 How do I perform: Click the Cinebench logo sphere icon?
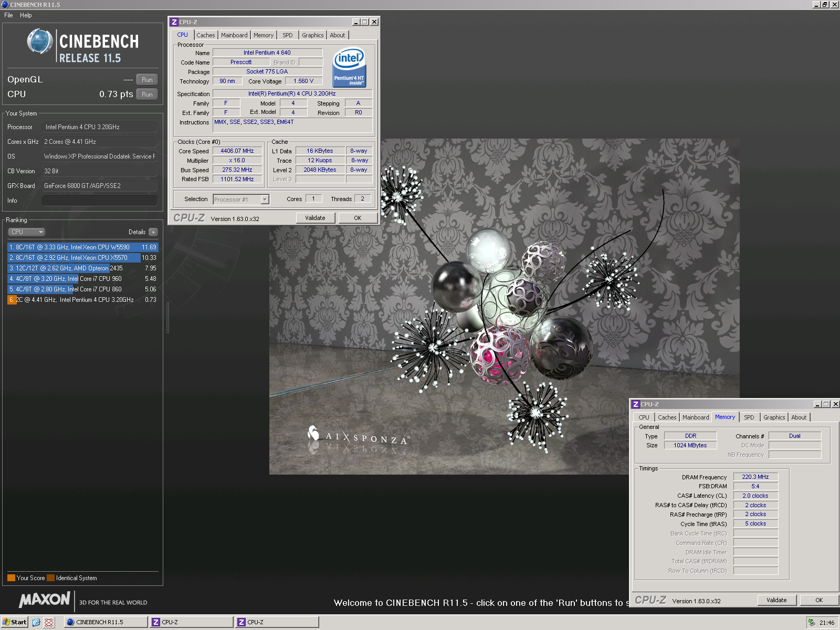click(x=40, y=41)
